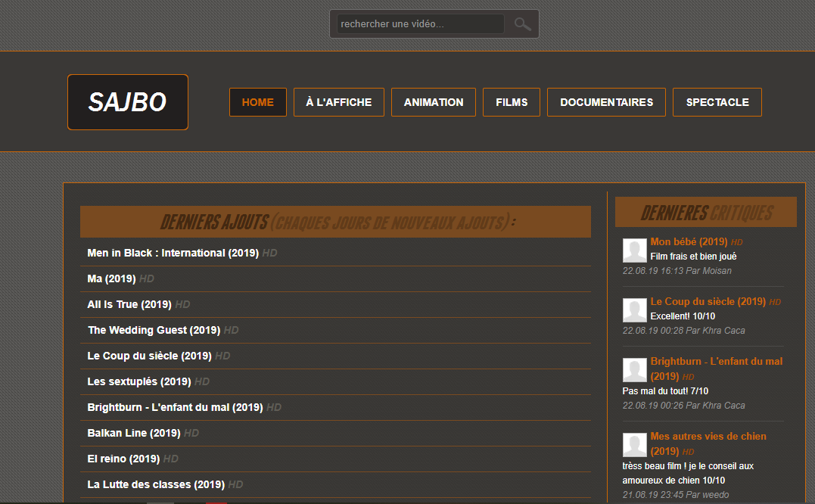The width and height of the screenshot is (815, 504).
Task: Open the SPECTACLE section
Action: click(x=717, y=102)
